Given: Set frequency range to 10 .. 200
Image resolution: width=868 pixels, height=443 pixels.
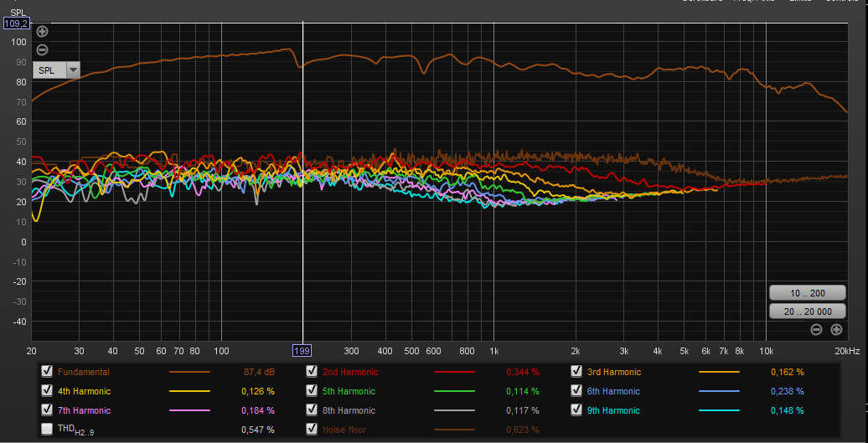Looking at the screenshot, I should 808,293.
